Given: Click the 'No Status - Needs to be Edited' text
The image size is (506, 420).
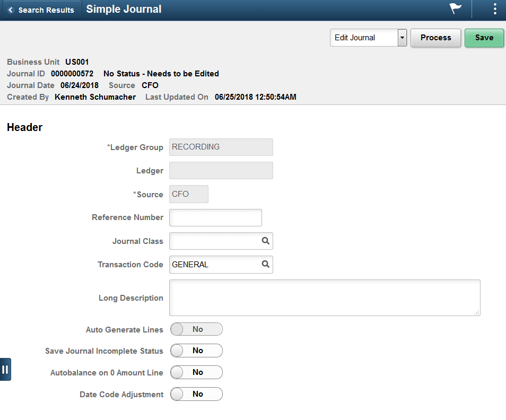Looking at the screenshot, I should click(x=161, y=74).
